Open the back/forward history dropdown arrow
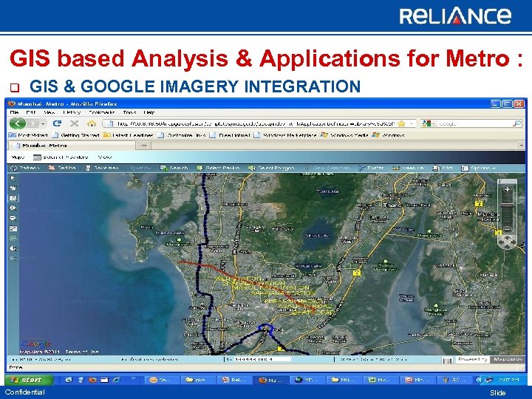This screenshot has width=532, height=399. (x=43, y=124)
